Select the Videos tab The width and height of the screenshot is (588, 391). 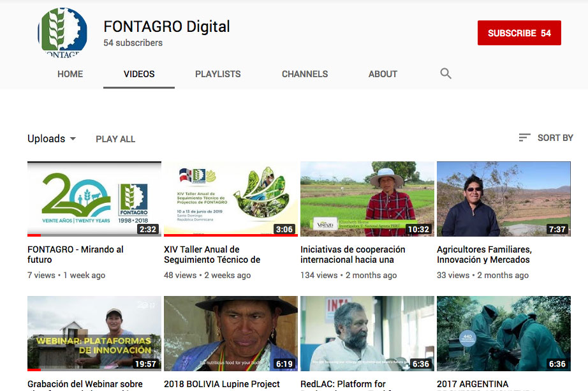(139, 74)
